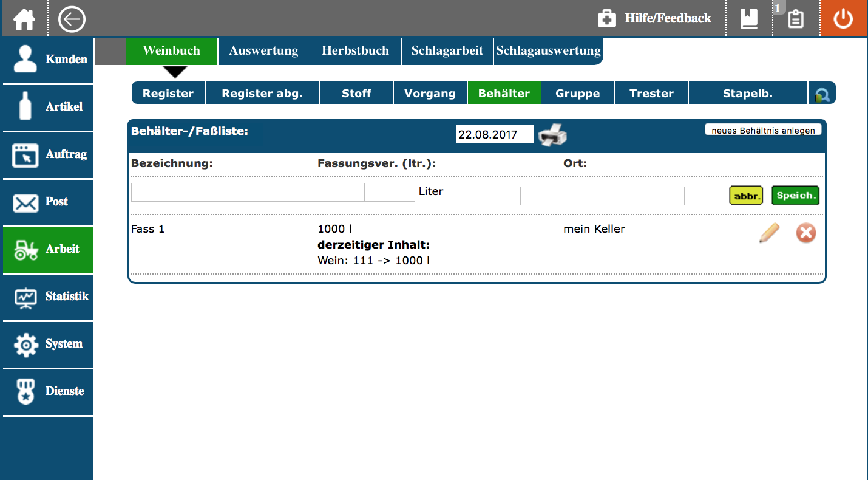The height and width of the screenshot is (480, 868).
Task: Open Kunden in the sidebar
Action: pos(48,60)
